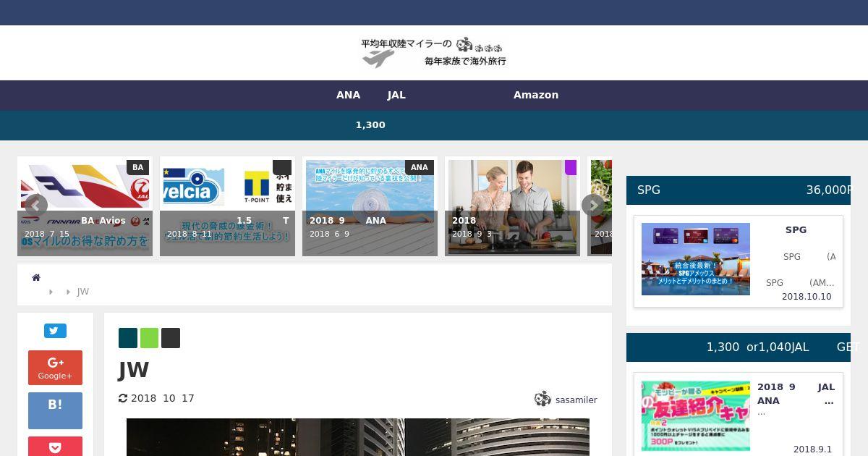Click the BA category tag
Image resolution: width=868 pixels, height=456 pixels.
137,167
